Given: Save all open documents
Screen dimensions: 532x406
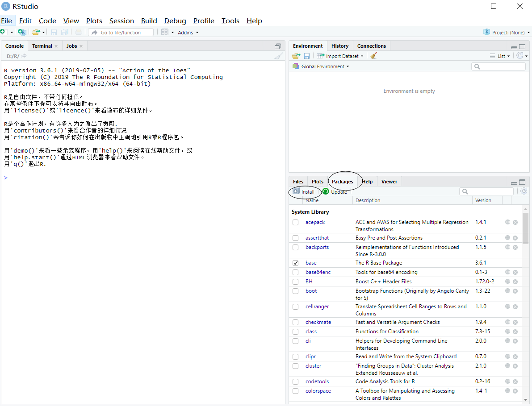Looking at the screenshot, I should (x=64, y=32).
